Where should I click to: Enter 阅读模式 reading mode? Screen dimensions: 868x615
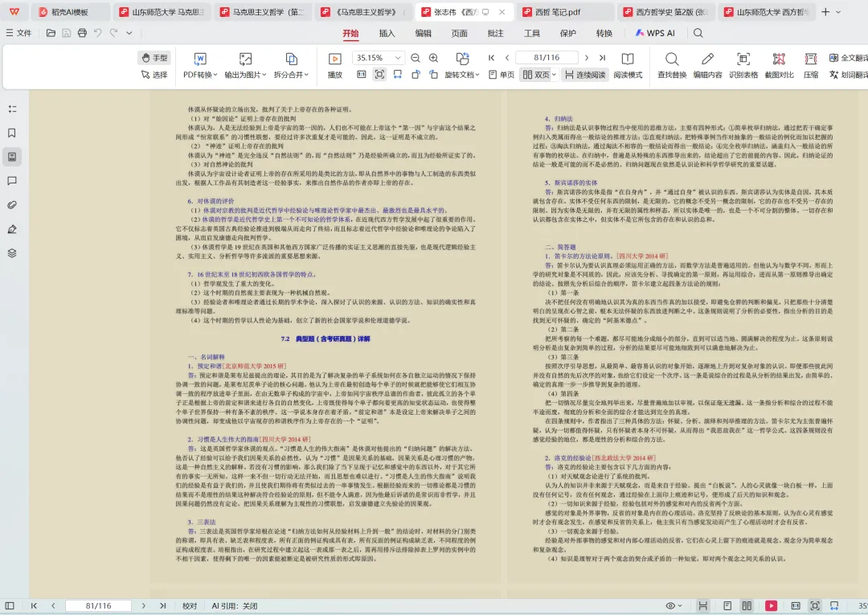tap(628, 66)
